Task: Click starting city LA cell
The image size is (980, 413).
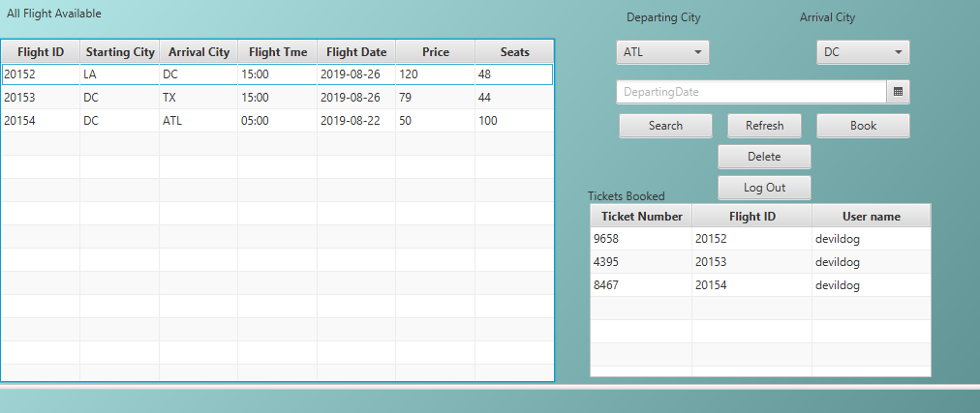Action: (x=120, y=74)
